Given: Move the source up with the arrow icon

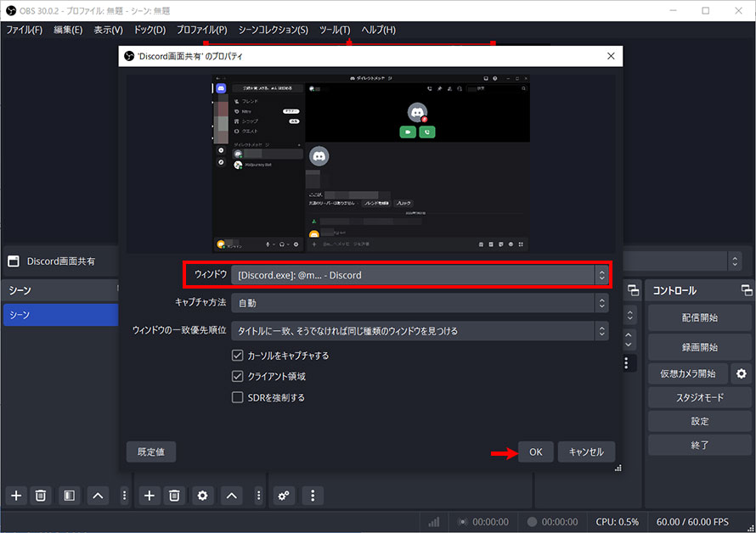Looking at the screenshot, I should click(231, 496).
